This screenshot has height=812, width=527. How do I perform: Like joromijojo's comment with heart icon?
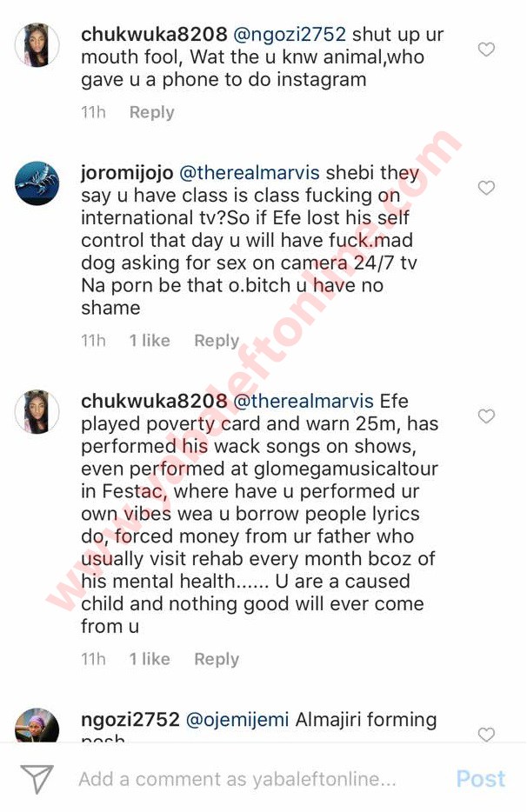click(486, 188)
